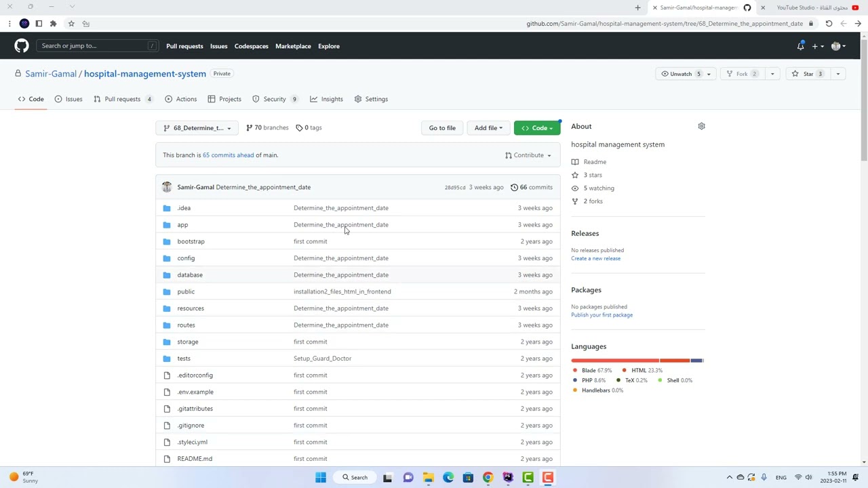The width and height of the screenshot is (868, 488).
Task: Open the 66 commits history
Action: 532,187
